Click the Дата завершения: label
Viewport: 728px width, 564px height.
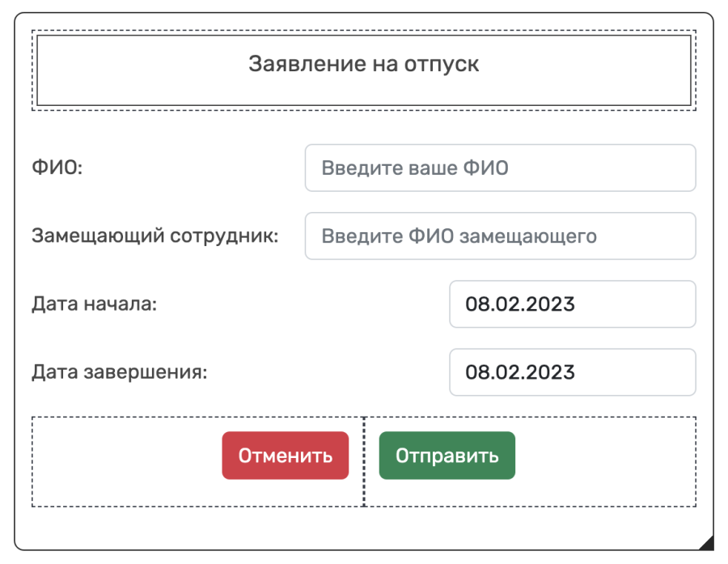(120, 372)
